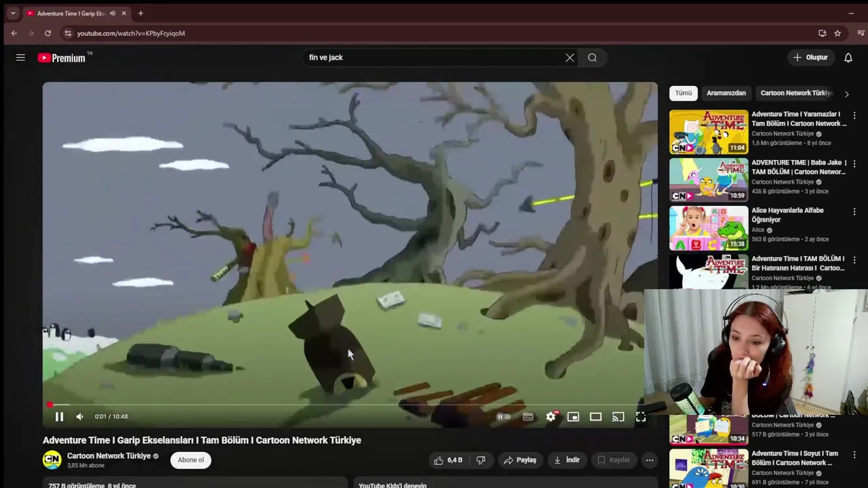Mute tab audio speaker icon
Image resolution: width=868 pixels, height=488 pixels.
point(113,14)
